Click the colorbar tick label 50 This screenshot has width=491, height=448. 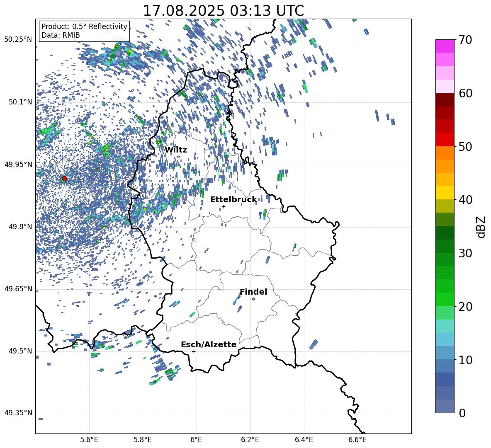pos(465,147)
